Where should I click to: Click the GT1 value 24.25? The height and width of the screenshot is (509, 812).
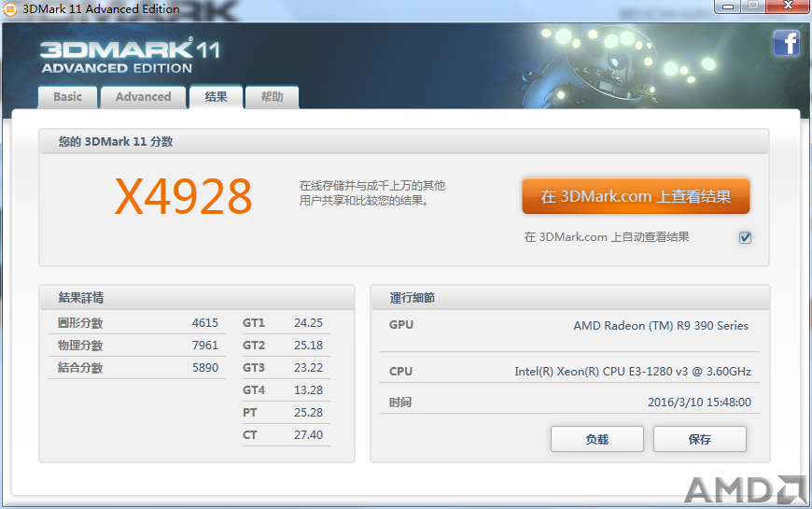coord(308,323)
